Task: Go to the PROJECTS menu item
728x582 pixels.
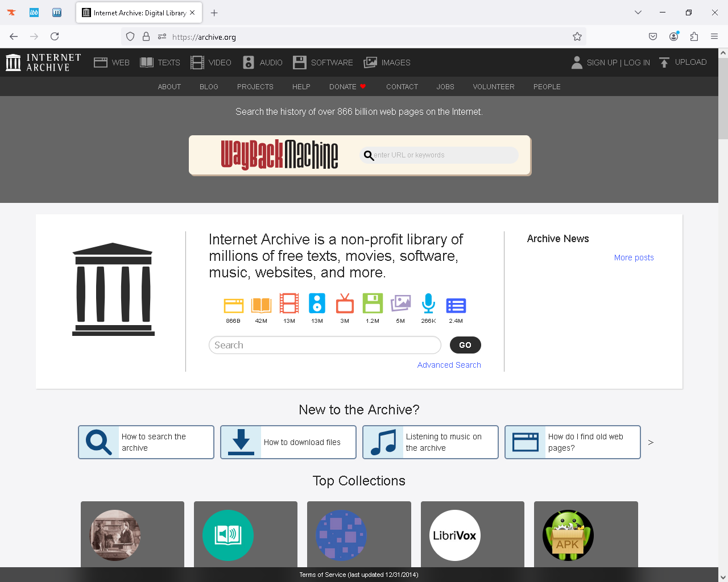Action: click(255, 87)
